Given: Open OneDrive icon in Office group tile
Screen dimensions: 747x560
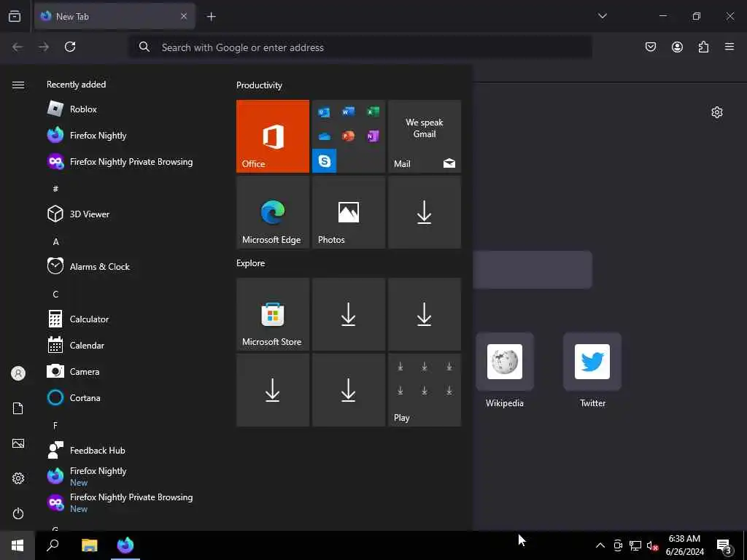Looking at the screenshot, I should [325, 136].
